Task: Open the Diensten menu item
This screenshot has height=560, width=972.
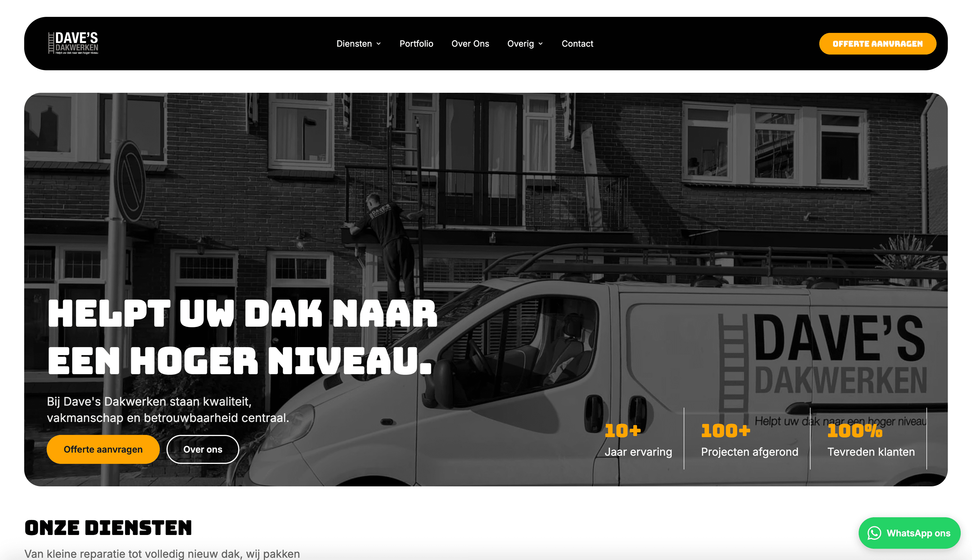Action: click(359, 44)
